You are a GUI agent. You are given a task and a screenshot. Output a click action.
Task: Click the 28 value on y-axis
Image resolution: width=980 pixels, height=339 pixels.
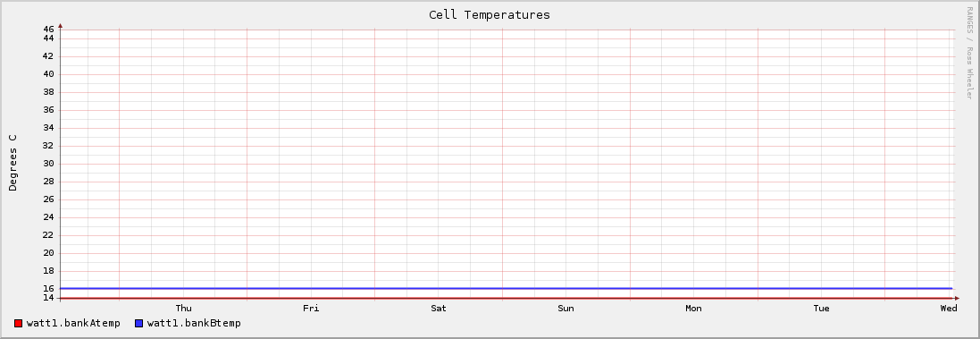click(x=49, y=182)
